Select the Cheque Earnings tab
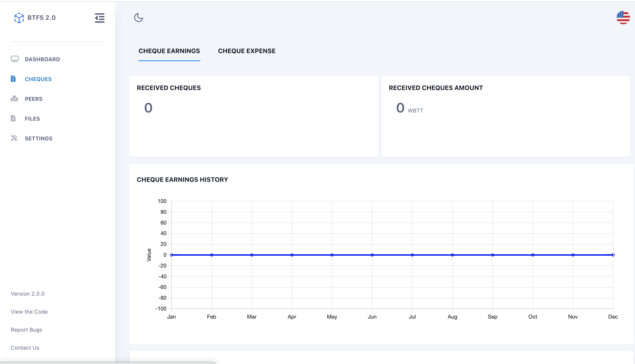 (x=169, y=51)
